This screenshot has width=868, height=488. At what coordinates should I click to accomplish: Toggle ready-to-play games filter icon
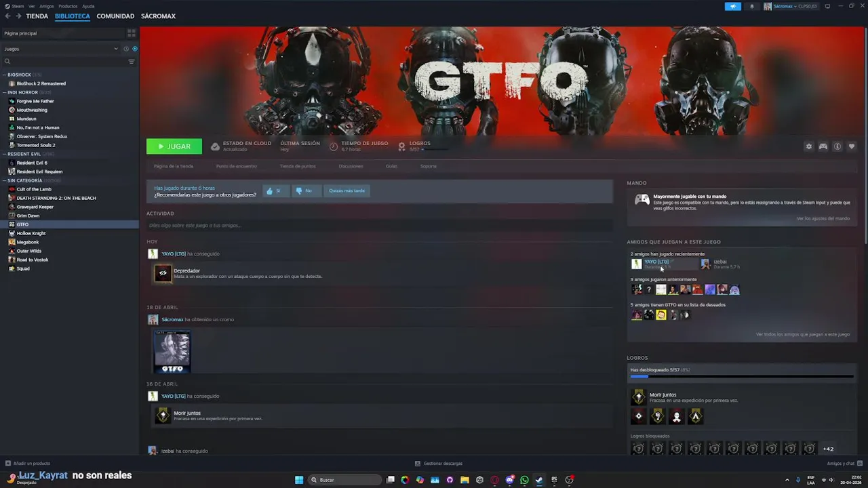tap(135, 49)
